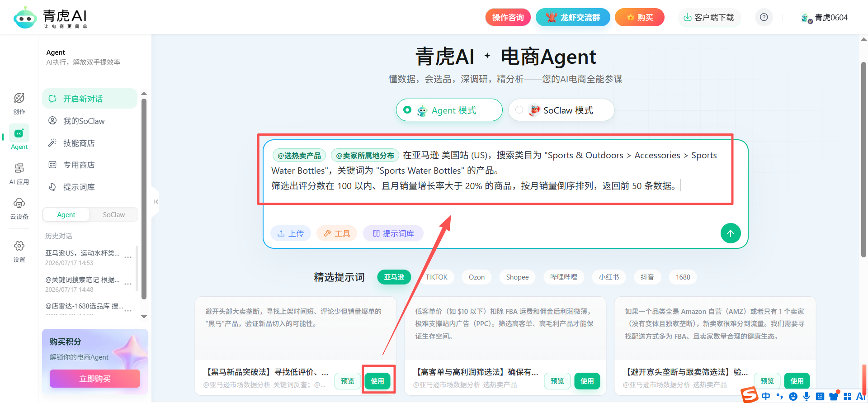Open 云设备 sidebar icon
Viewport: 868px width, 403px height.
pos(19,209)
